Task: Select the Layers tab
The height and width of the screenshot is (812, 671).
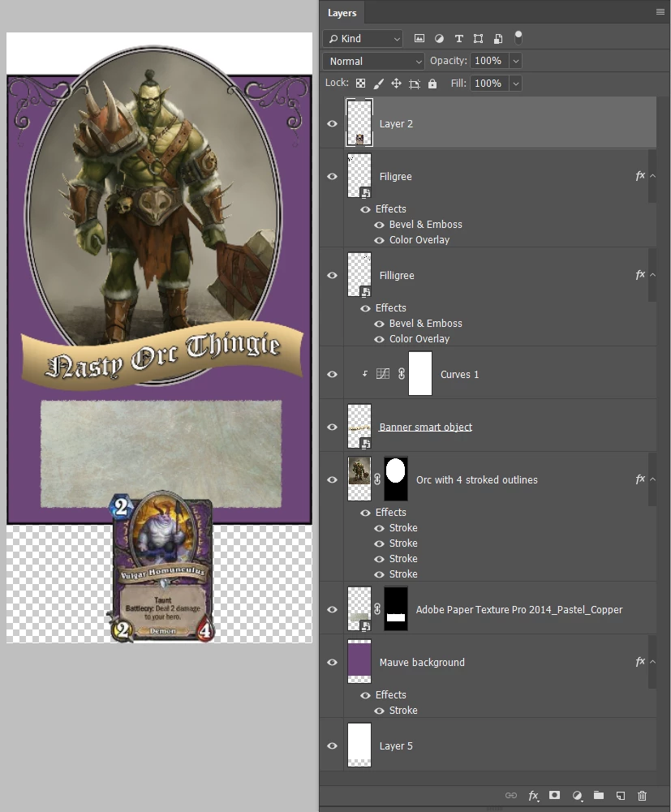Action: click(x=342, y=13)
